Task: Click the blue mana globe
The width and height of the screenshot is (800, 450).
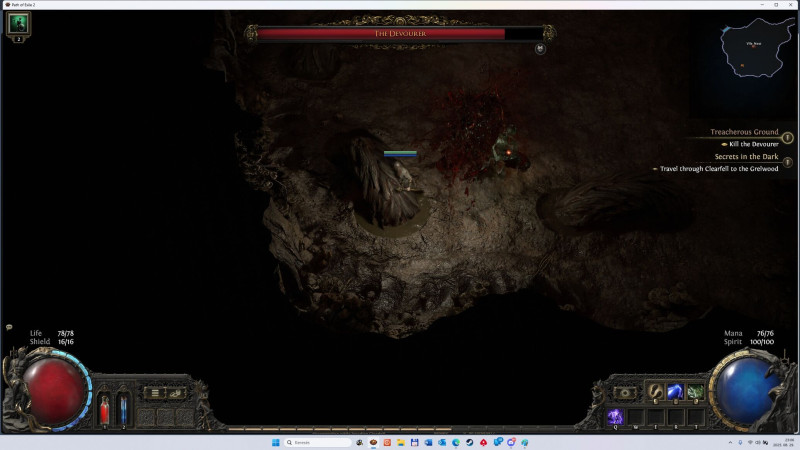Action: [x=746, y=390]
